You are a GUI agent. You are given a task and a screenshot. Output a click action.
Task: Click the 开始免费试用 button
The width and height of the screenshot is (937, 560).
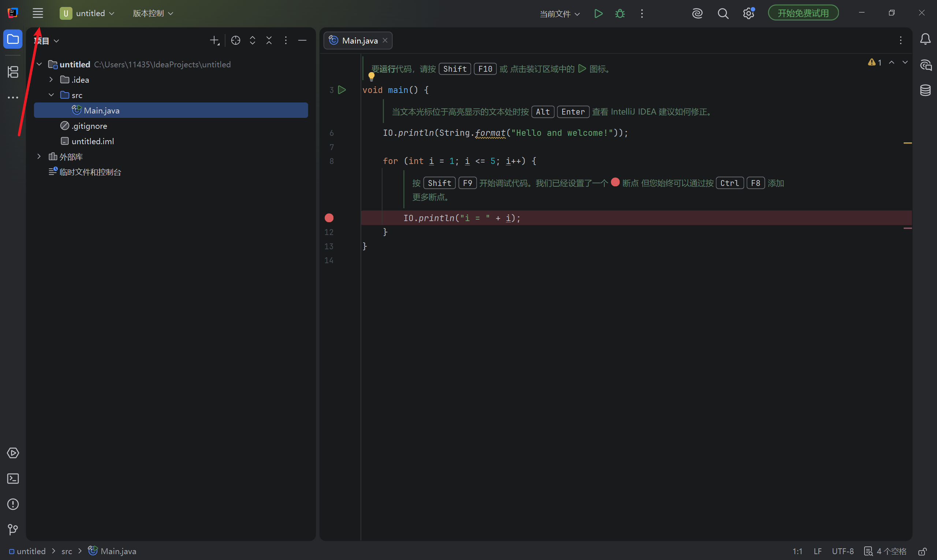pyautogui.click(x=803, y=13)
